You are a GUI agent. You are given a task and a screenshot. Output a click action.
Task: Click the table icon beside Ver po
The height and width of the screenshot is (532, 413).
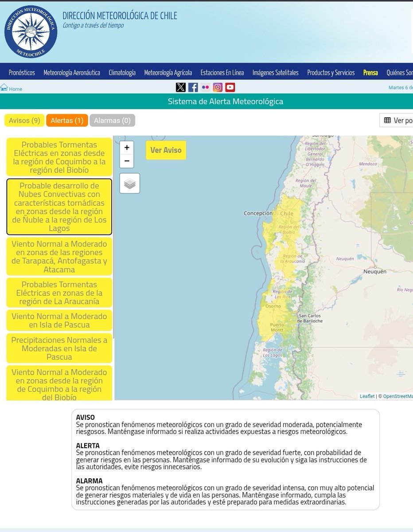tap(387, 121)
